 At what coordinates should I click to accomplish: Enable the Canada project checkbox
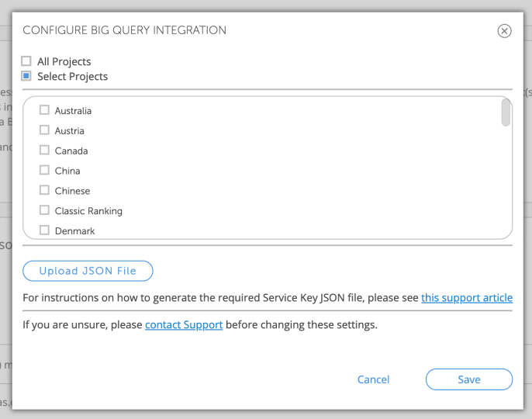coord(44,150)
